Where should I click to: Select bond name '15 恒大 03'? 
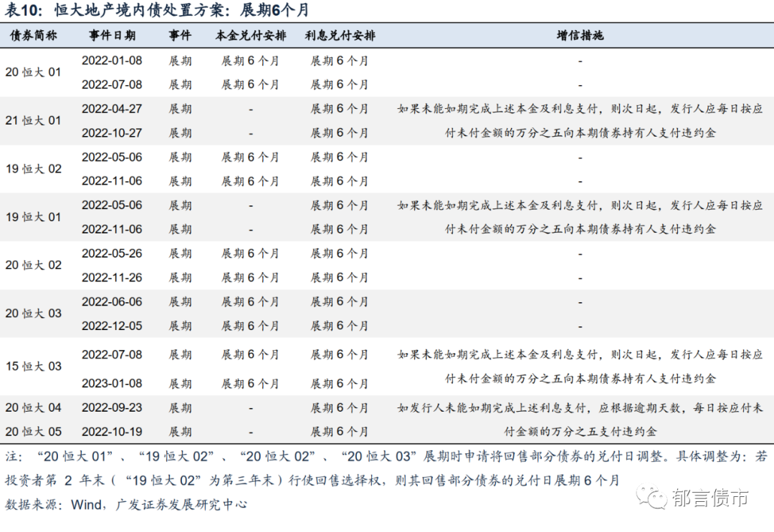click(33, 367)
